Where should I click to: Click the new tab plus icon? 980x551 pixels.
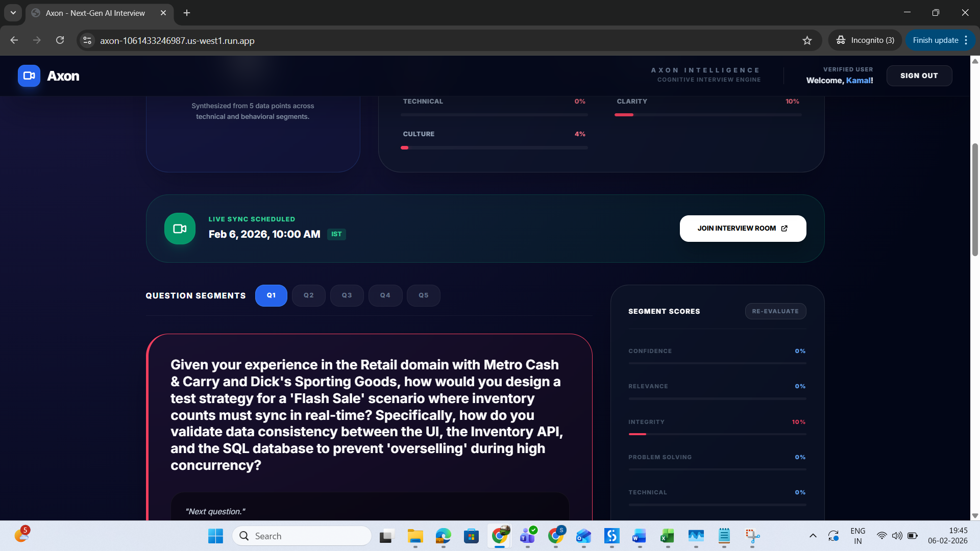[187, 13]
